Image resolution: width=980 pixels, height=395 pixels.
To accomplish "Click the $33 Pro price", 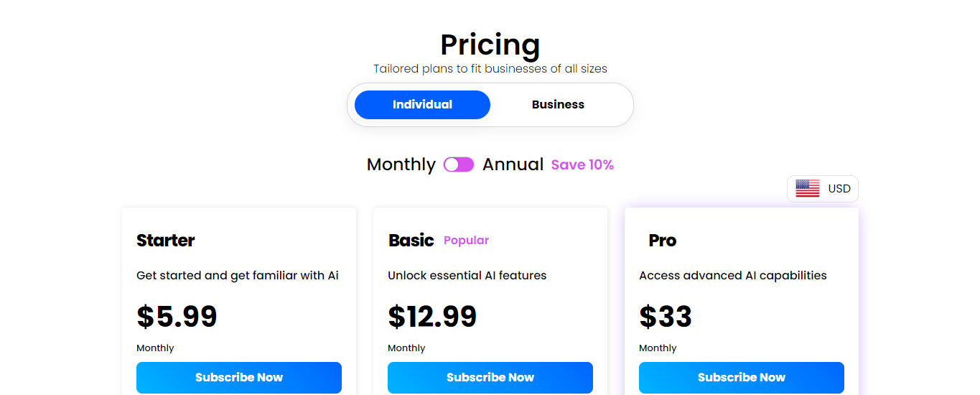I will click(666, 317).
